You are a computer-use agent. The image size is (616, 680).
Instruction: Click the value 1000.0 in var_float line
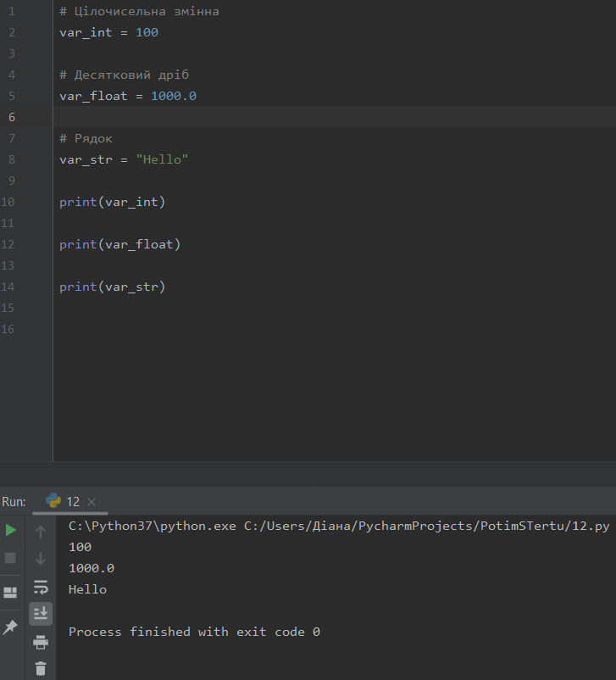[173, 96]
